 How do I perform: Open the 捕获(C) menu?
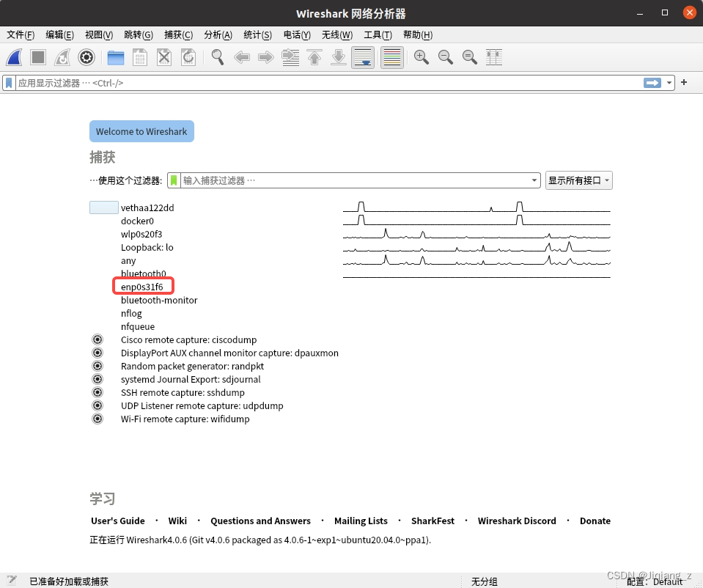(x=178, y=34)
